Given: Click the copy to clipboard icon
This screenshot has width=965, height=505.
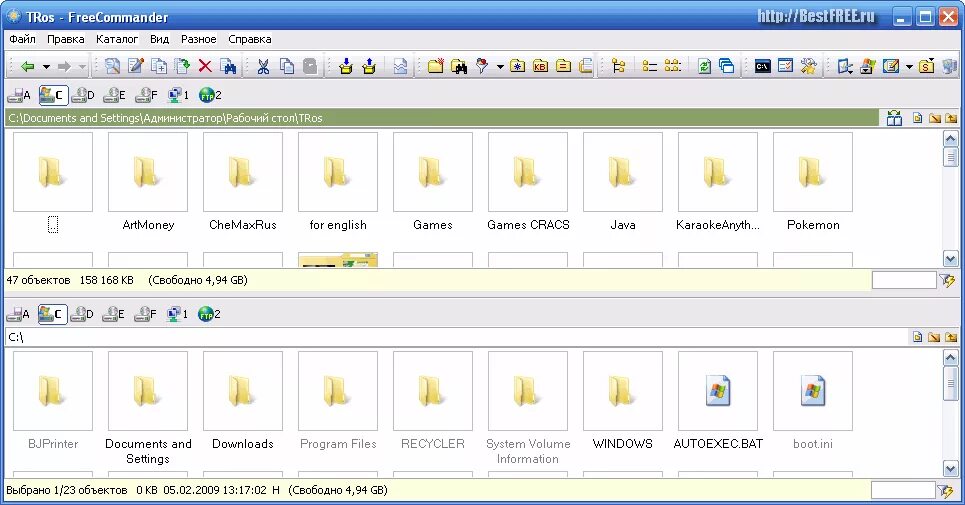Looking at the screenshot, I should click(x=287, y=66).
